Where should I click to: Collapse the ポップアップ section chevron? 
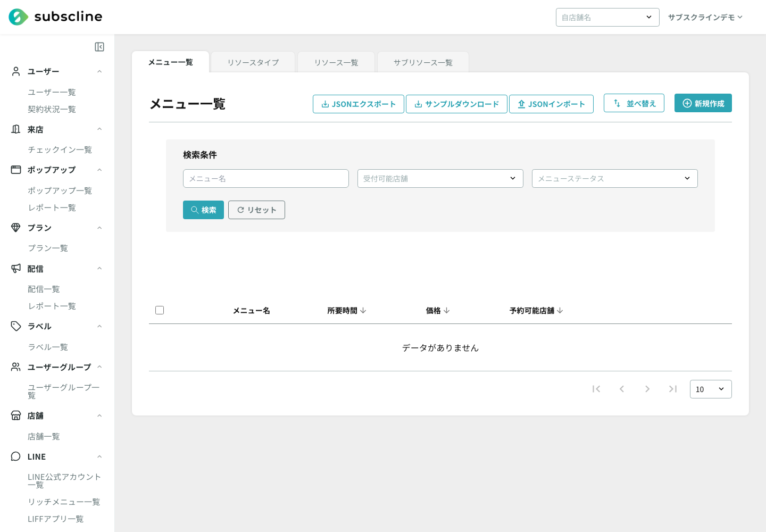coord(99,170)
